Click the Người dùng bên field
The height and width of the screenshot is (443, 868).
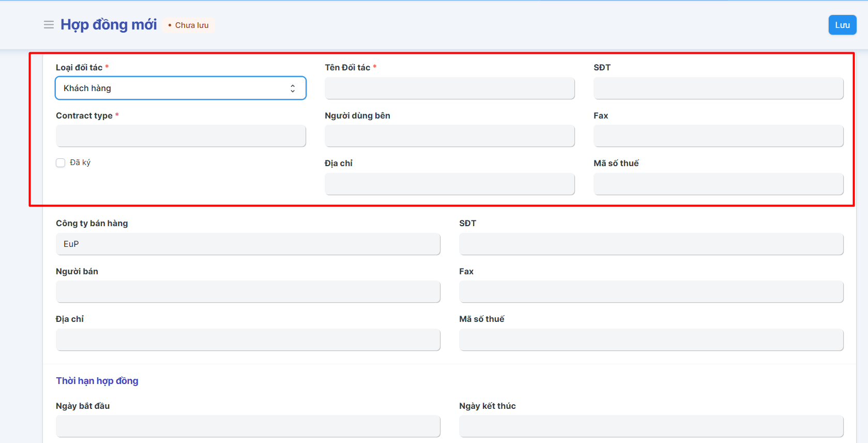pyautogui.click(x=449, y=136)
